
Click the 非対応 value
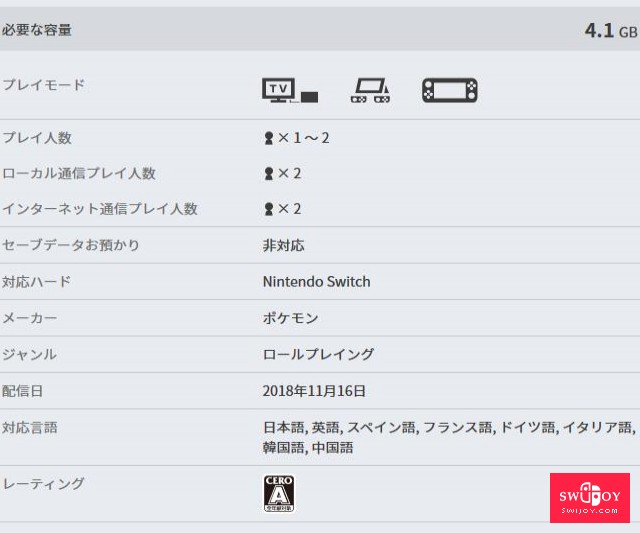pyautogui.click(x=284, y=245)
